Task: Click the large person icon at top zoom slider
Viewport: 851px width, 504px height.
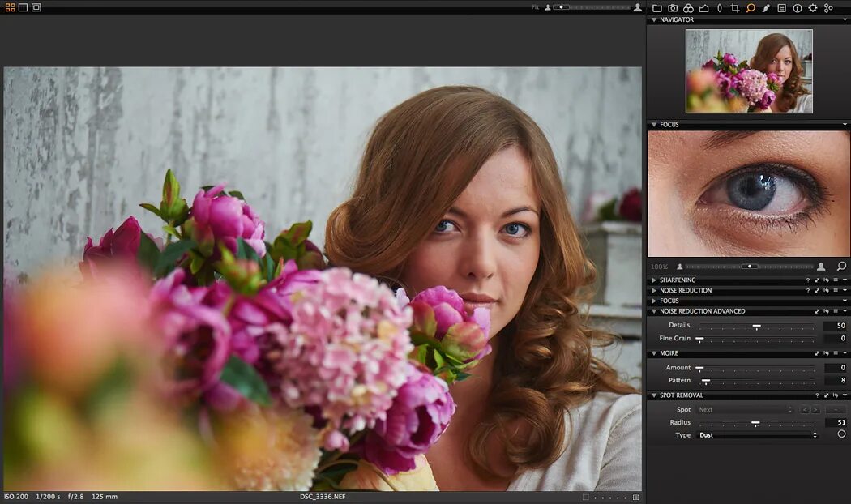Action: [x=638, y=7]
